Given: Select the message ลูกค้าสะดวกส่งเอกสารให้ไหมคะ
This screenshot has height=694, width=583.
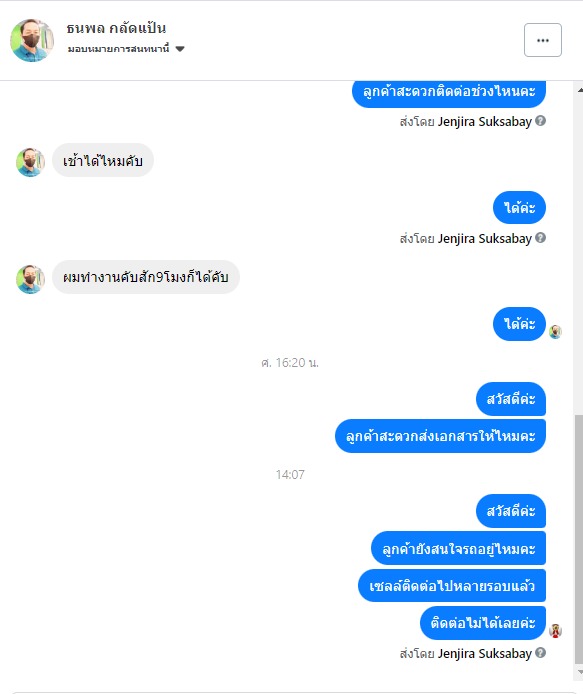Looking at the screenshot, I should (x=440, y=436).
